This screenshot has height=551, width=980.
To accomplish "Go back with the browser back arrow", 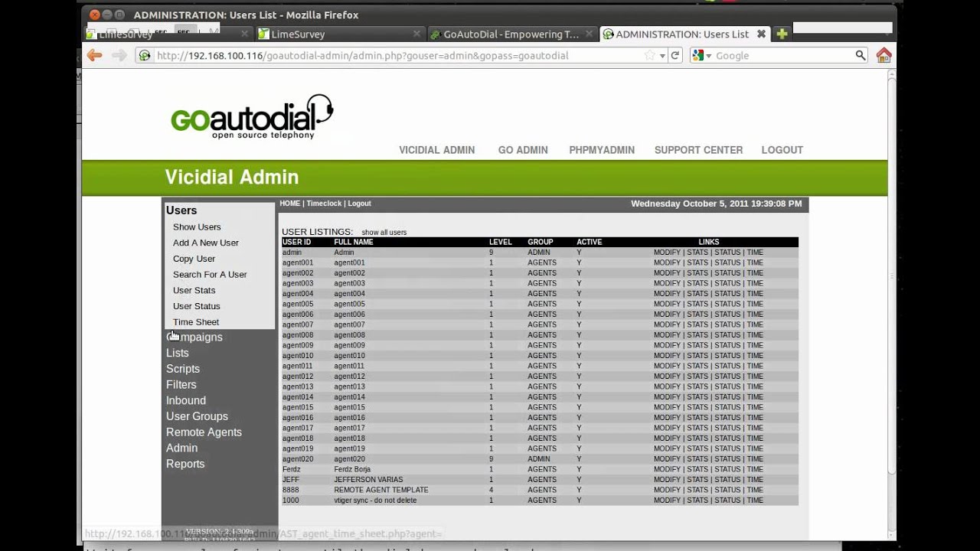I will [94, 55].
